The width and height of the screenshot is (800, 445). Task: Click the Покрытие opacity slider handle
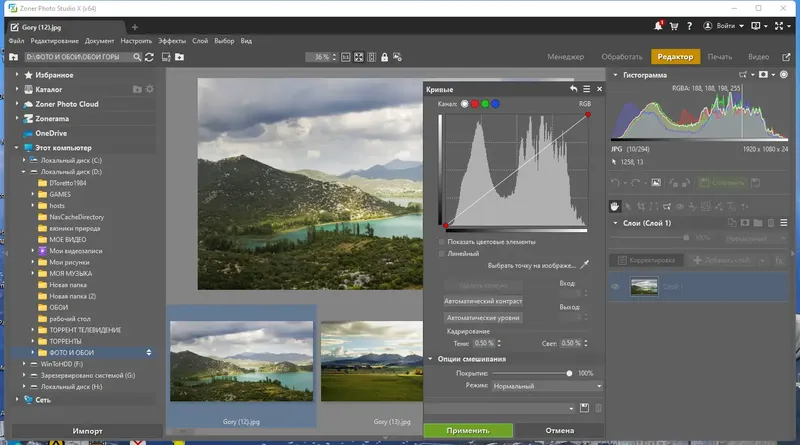click(x=569, y=373)
